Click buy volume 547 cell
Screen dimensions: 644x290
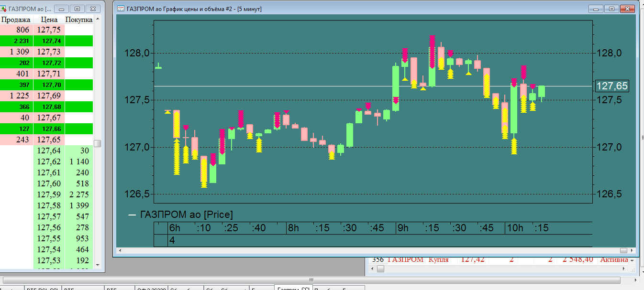(79, 216)
